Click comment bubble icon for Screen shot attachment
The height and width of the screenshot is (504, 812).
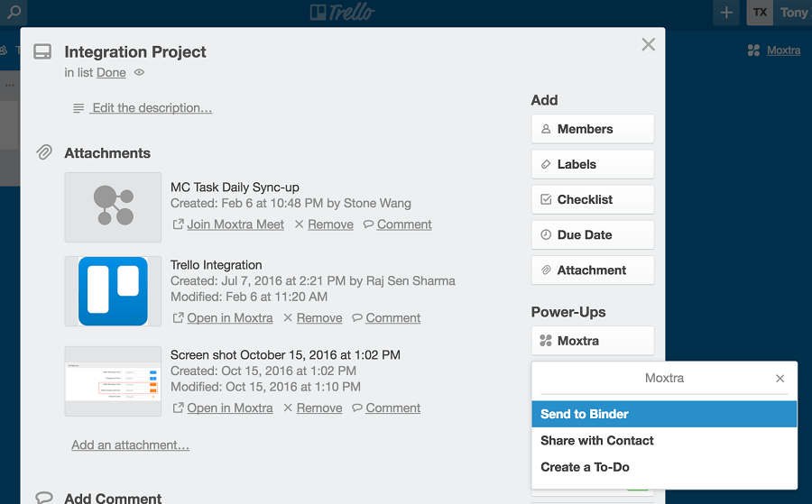pos(356,408)
